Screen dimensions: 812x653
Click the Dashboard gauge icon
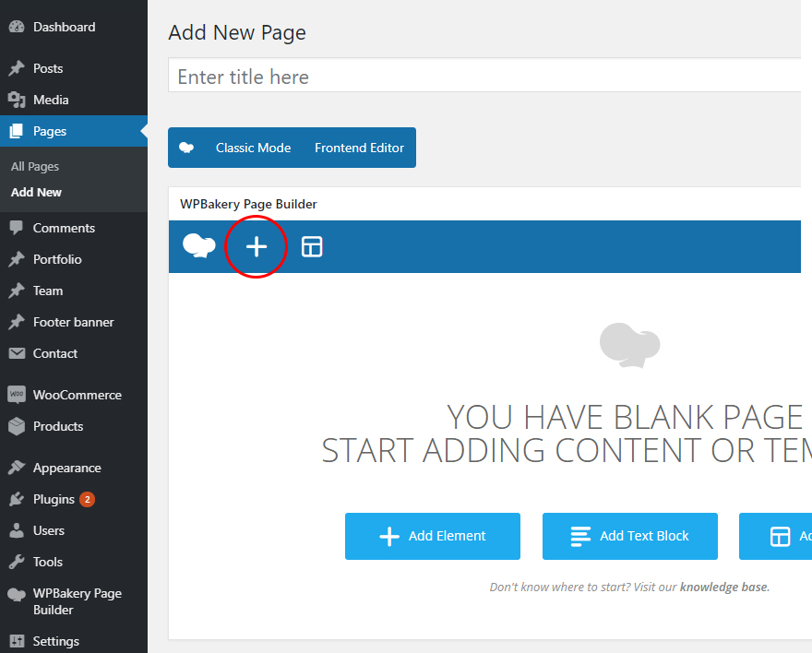click(x=17, y=27)
